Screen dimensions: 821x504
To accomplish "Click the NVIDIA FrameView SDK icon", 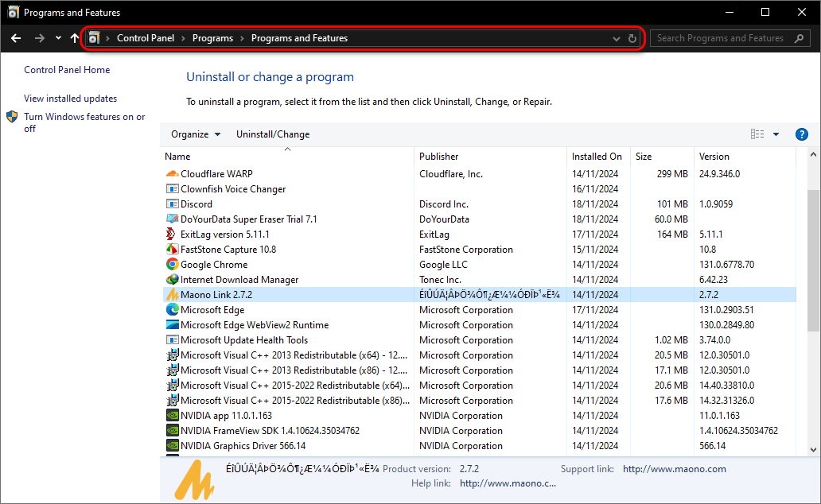I will point(173,431).
